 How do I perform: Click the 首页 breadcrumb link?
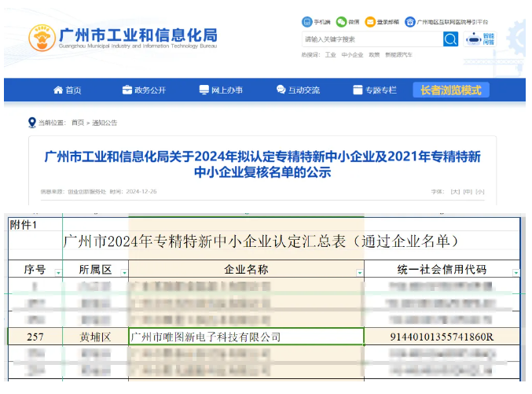tap(78, 123)
